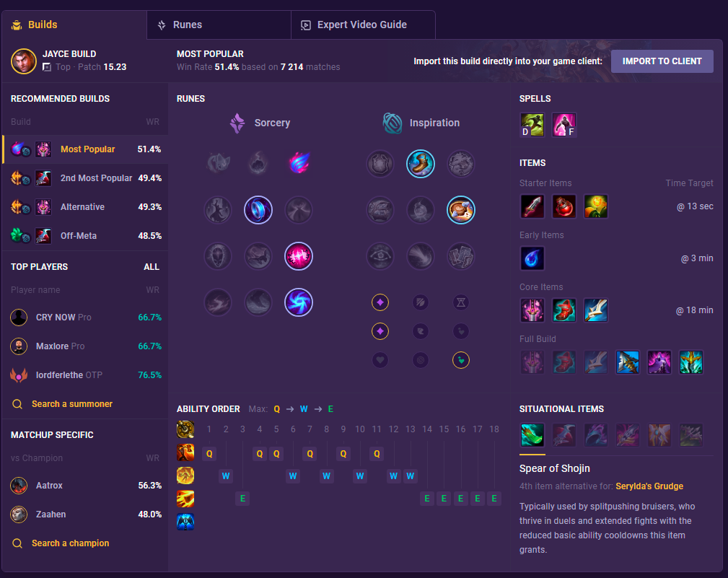This screenshot has height=578, width=728.
Task: Click the Ghost summoner spell icon
Action: (532, 125)
